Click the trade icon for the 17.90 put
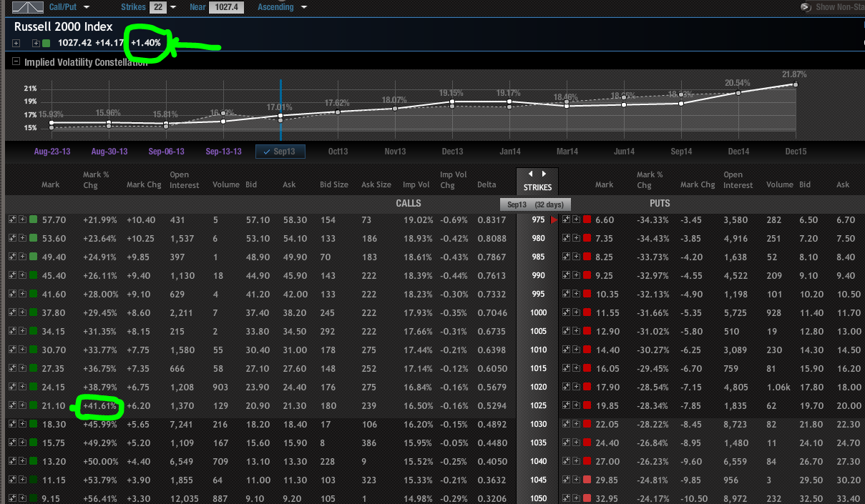 [566, 387]
